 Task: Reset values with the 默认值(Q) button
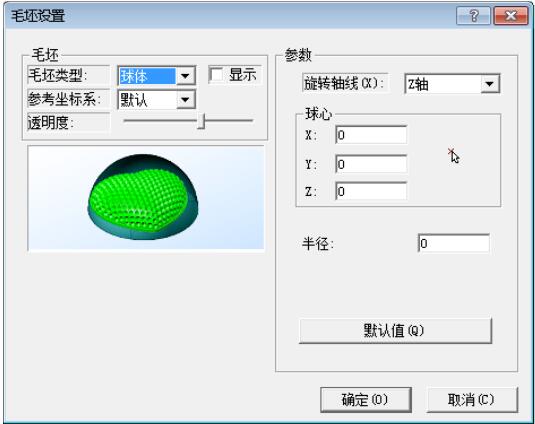[x=395, y=331]
